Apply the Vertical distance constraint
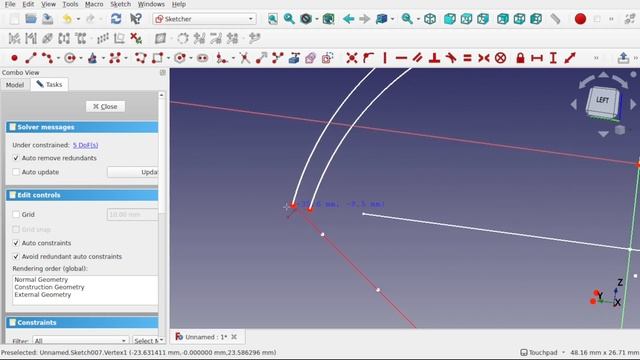 [x=553, y=58]
